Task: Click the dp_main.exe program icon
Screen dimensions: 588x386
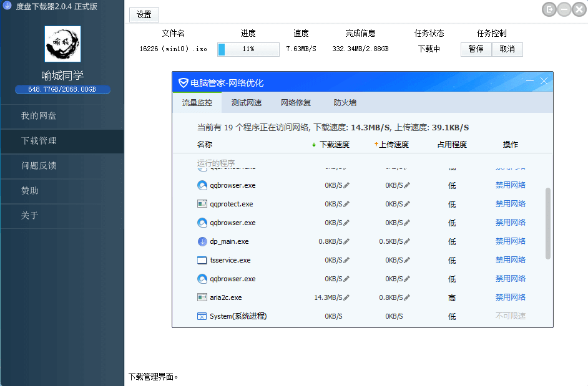Action: click(202, 241)
